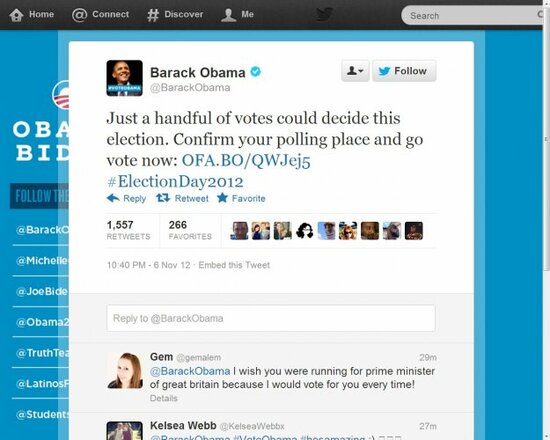Viewport: 550px width, 440px height.
Task: Click the Home house icon
Action: (x=16, y=15)
